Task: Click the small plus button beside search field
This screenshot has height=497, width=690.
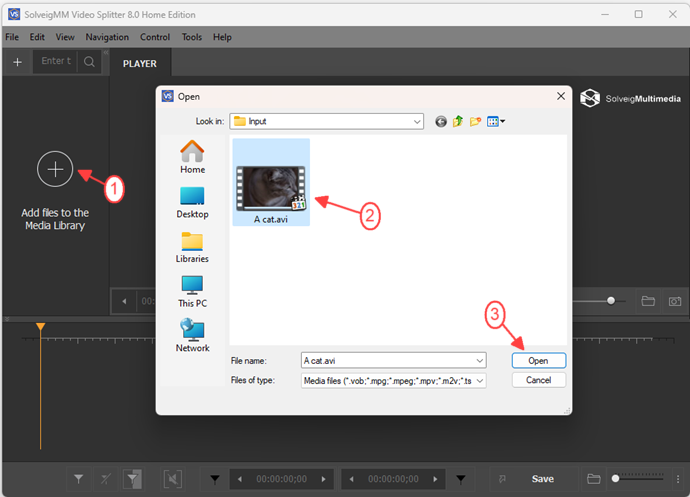Action: [x=18, y=62]
